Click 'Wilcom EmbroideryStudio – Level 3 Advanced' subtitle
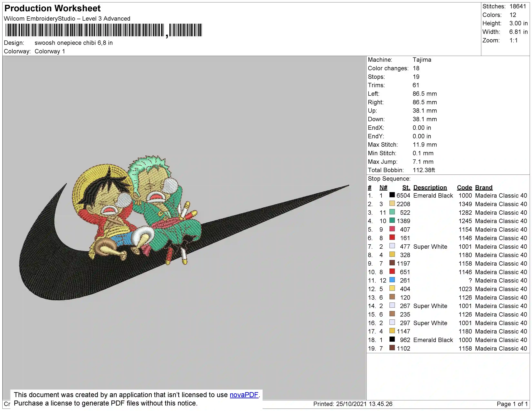 click(x=67, y=19)
